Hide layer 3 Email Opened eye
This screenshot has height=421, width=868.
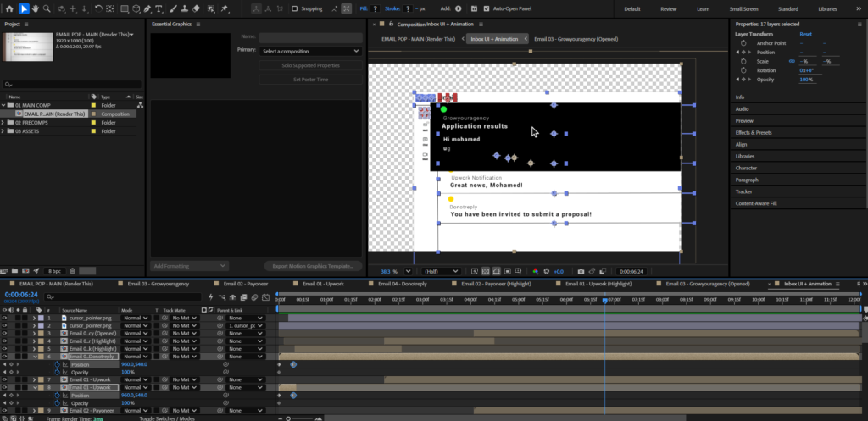coord(4,334)
